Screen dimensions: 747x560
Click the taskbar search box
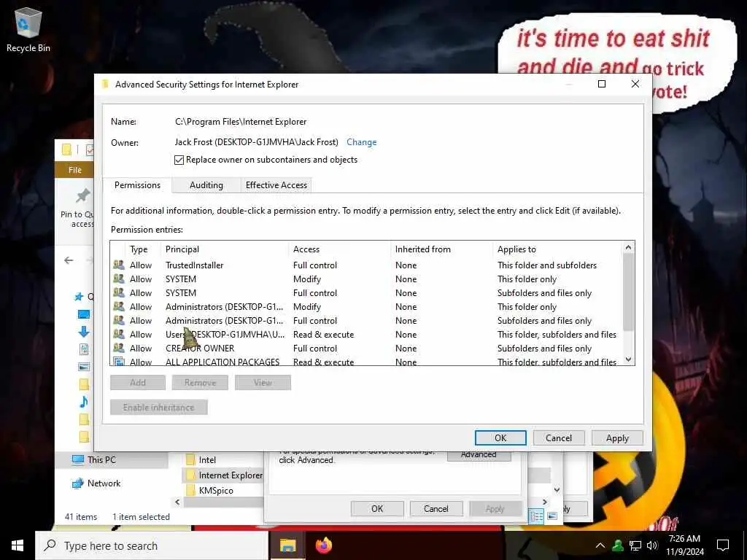click(x=152, y=545)
